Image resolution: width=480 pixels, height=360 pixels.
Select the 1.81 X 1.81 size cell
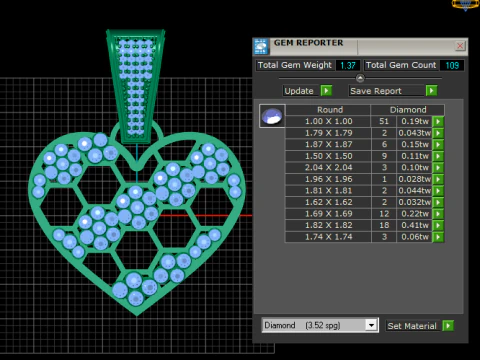click(x=328, y=191)
